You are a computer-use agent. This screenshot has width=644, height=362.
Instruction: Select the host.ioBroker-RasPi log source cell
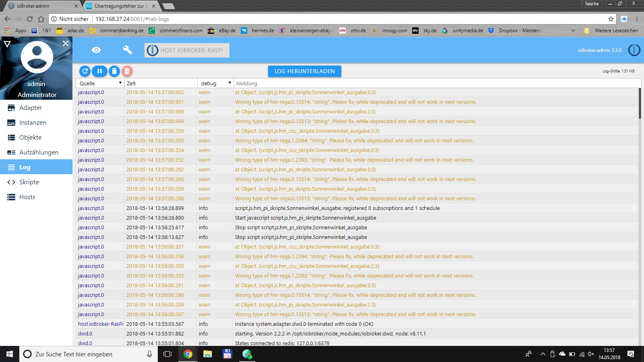coord(101,324)
